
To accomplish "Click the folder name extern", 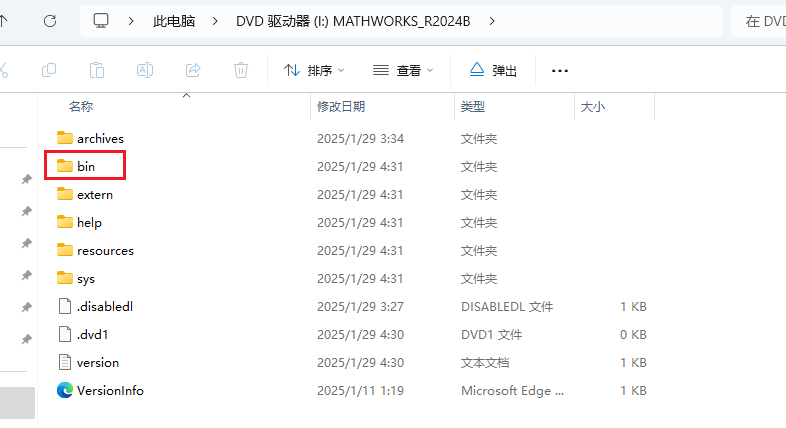I will click(x=95, y=194).
